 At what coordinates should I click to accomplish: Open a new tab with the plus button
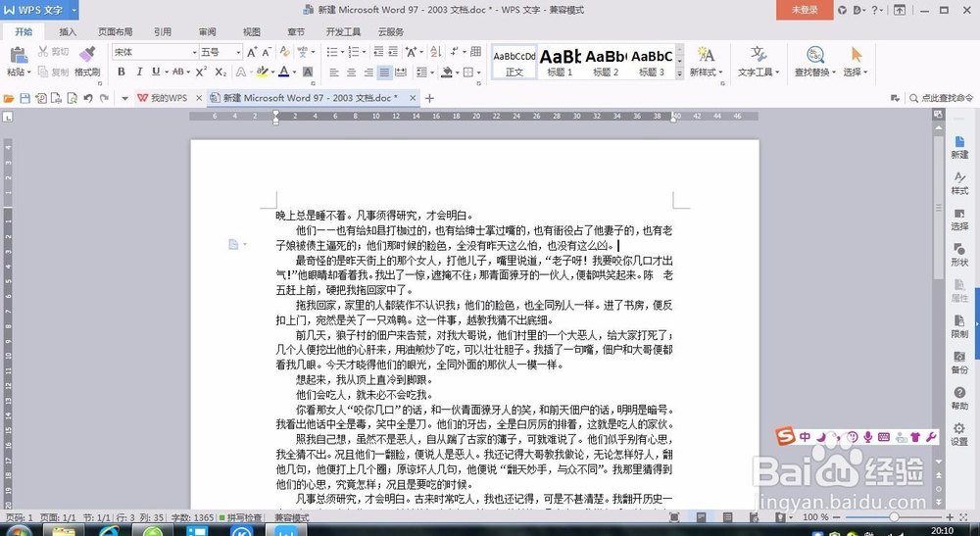click(x=429, y=98)
